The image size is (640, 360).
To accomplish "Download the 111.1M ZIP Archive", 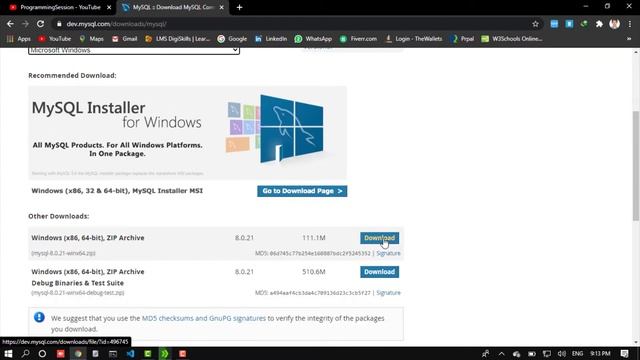I will coord(379,238).
